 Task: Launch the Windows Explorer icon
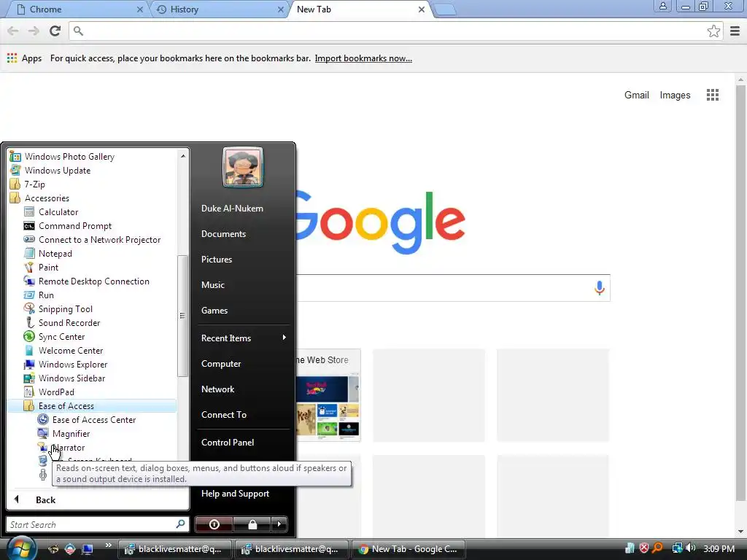point(29,365)
